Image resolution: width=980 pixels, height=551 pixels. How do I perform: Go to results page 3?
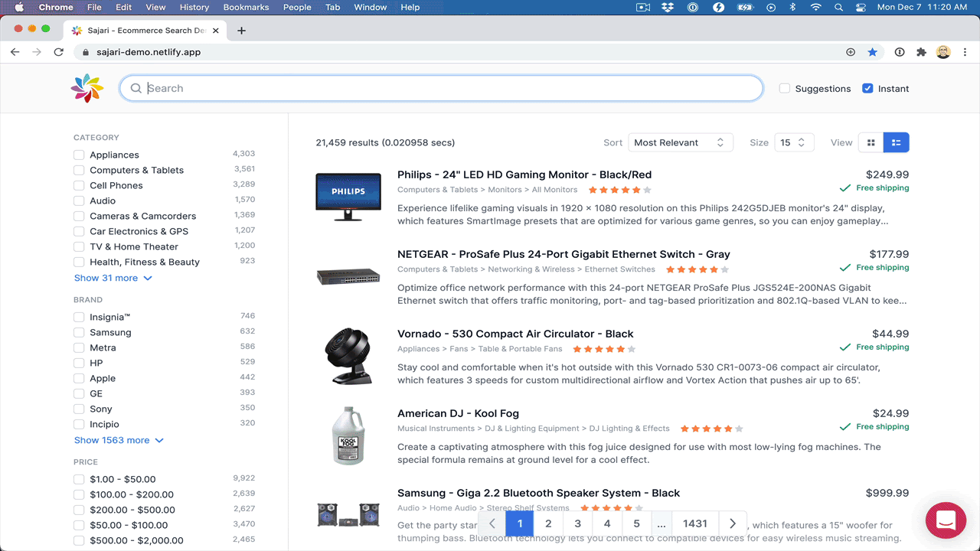pyautogui.click(x=577, y=523)
